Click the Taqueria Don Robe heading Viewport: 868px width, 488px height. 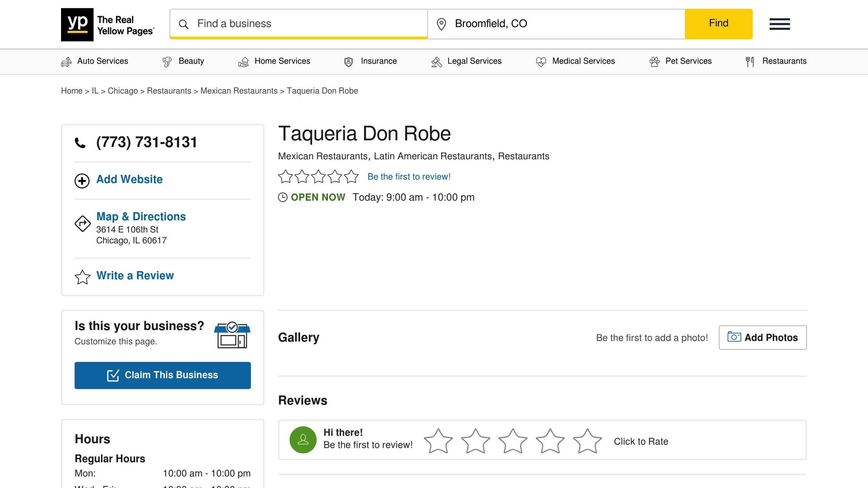click(x=364, y=134)
